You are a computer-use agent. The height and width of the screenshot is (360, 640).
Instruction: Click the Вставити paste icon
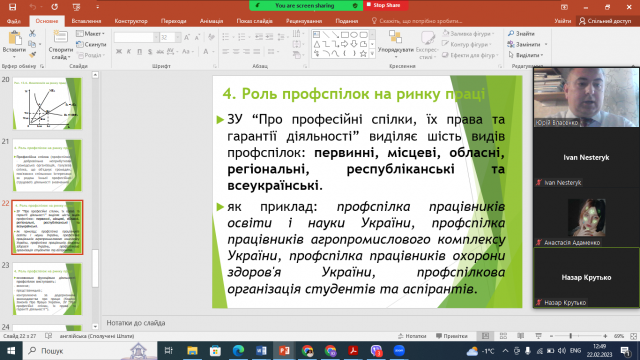15,38
